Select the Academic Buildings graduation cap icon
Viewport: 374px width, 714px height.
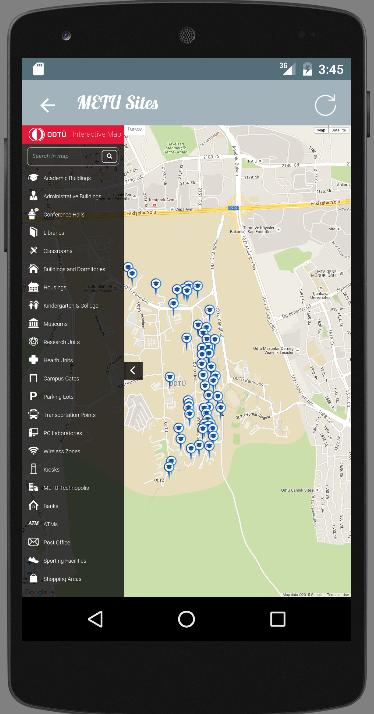pyautogui.click(x=33, y=178)
